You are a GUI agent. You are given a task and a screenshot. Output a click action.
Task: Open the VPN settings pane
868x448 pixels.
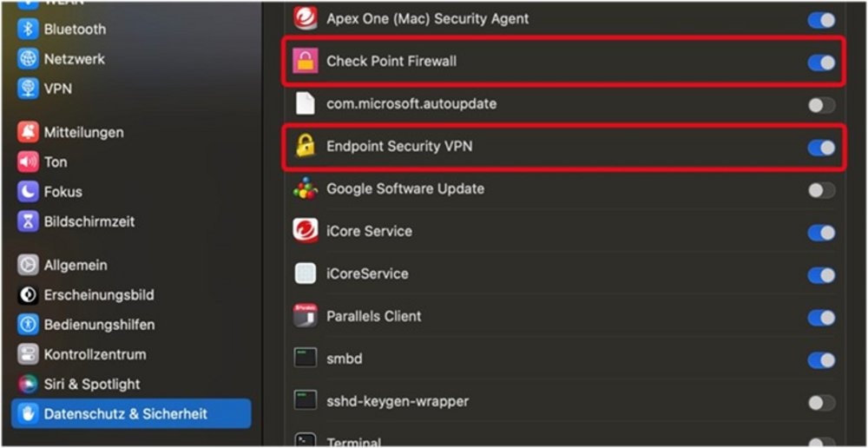[x=57, y=89]
